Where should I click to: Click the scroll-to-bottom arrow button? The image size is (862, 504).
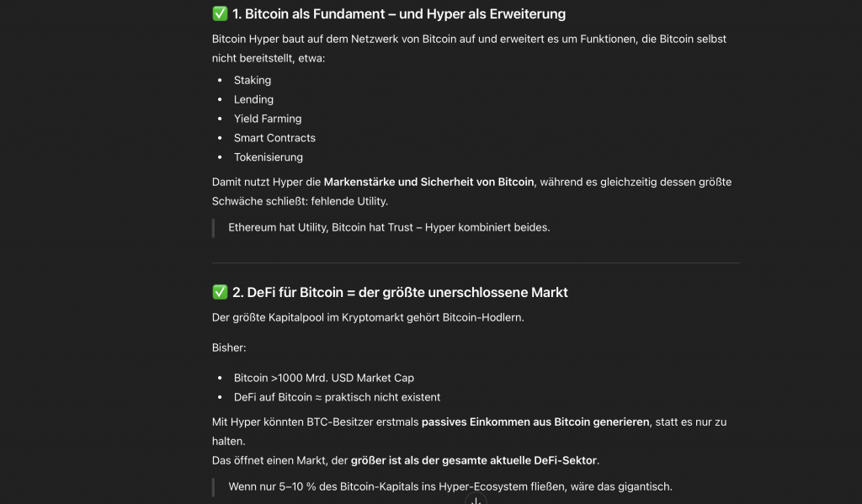[476, 500]
